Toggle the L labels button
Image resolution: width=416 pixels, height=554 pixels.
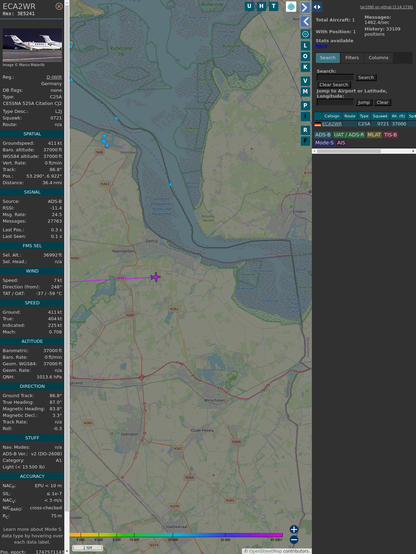coord(305,46)
